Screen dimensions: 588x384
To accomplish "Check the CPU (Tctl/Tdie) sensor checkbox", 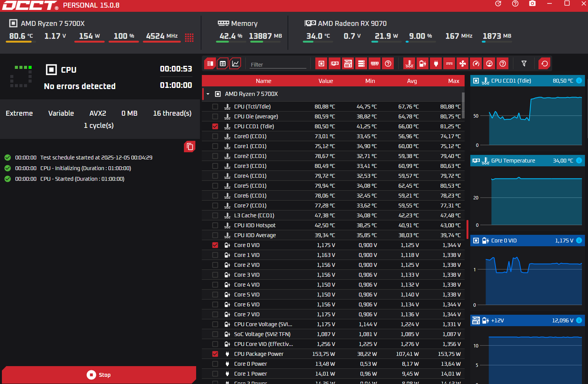I will point(215,107).
